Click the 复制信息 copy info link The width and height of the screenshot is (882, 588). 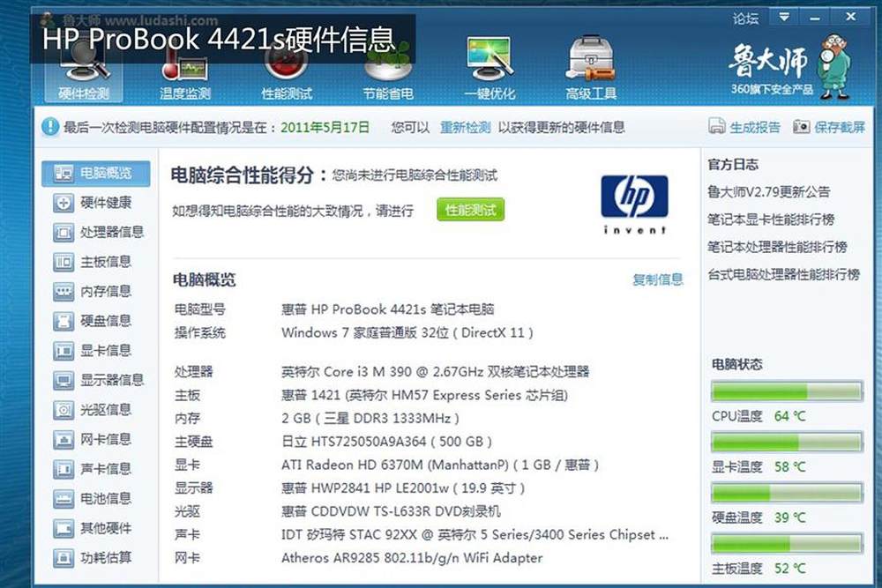pos(658,279)
